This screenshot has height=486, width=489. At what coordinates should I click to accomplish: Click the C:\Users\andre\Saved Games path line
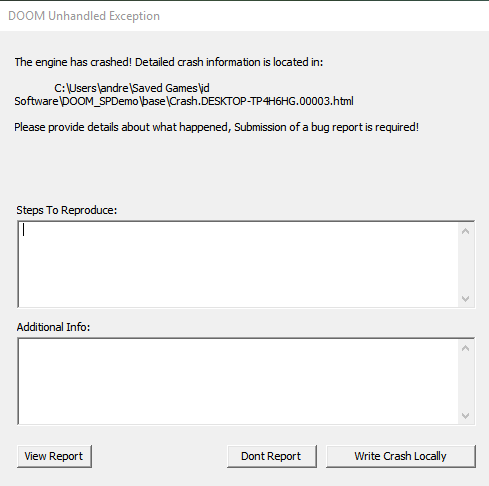click(132, 88)
